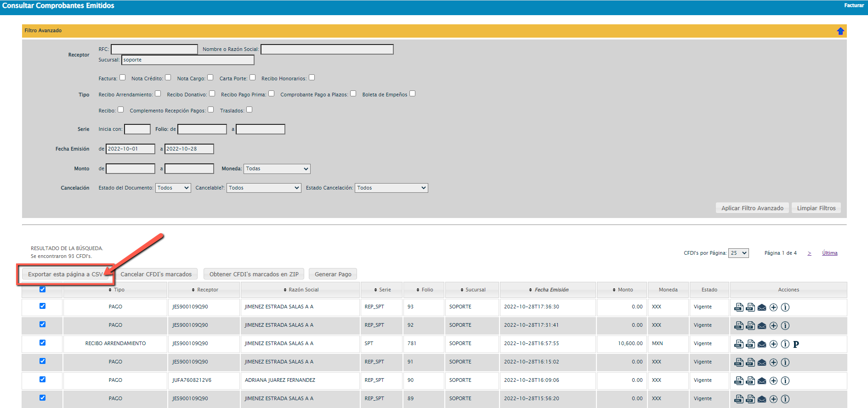
Task: Open info icon for folio 90 row
Action: tap(785, 380)
